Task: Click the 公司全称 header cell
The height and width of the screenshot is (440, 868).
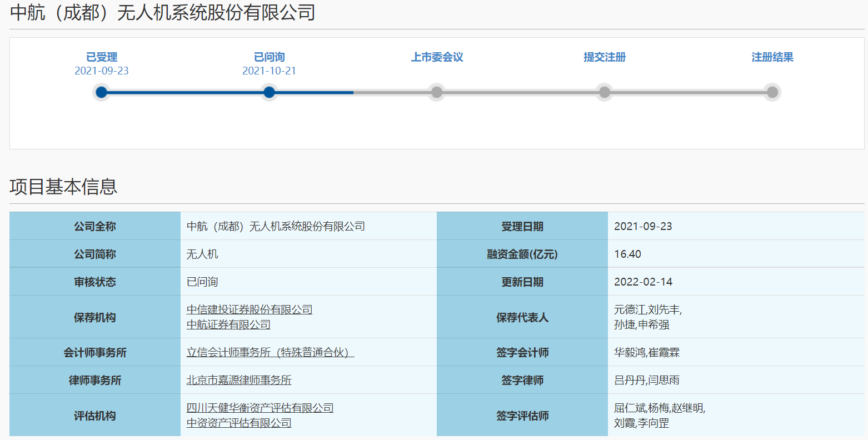Action: [x=95, y=226]
